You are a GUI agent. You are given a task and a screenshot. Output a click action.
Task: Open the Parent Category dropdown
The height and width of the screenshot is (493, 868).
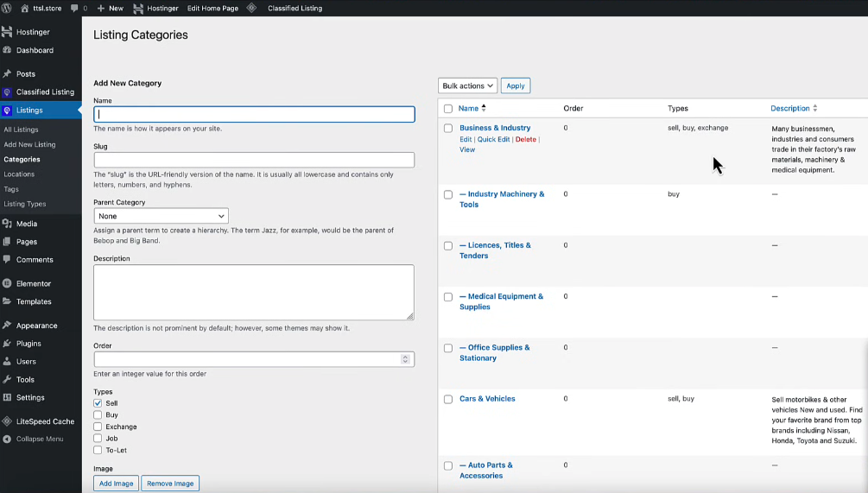pyautogui.click(x=161, y=216)
